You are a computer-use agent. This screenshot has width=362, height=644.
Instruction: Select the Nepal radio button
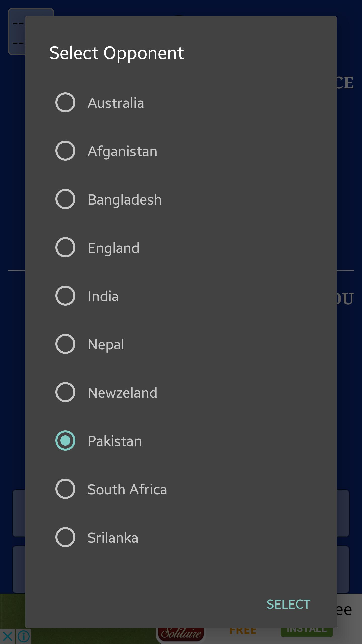[x=65, y=344]
